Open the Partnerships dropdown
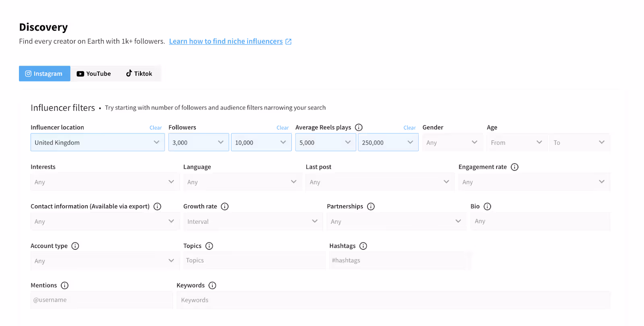Screen dimensions: 644x326 pos(396,221)
